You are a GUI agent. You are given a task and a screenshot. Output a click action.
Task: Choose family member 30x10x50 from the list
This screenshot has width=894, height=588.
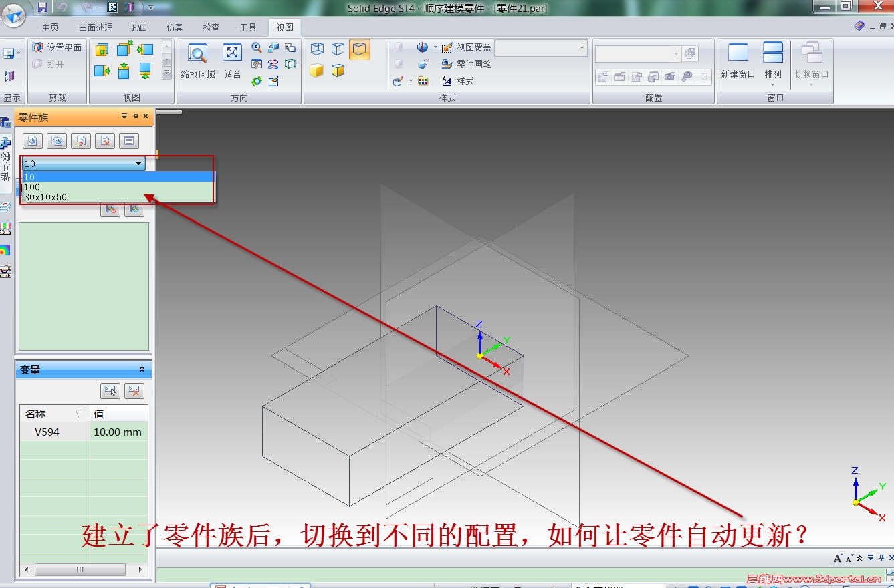pyautogui.click(x=118, y=197)
